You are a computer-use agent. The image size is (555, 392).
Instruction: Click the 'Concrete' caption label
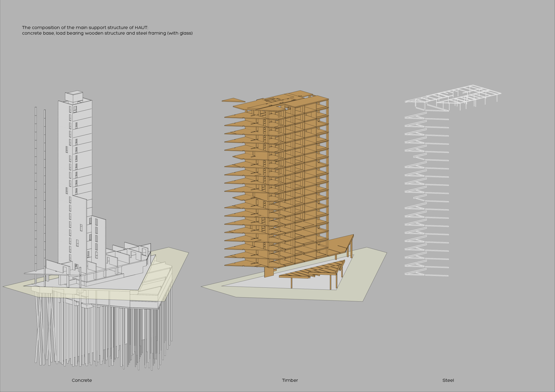(82, 380)
